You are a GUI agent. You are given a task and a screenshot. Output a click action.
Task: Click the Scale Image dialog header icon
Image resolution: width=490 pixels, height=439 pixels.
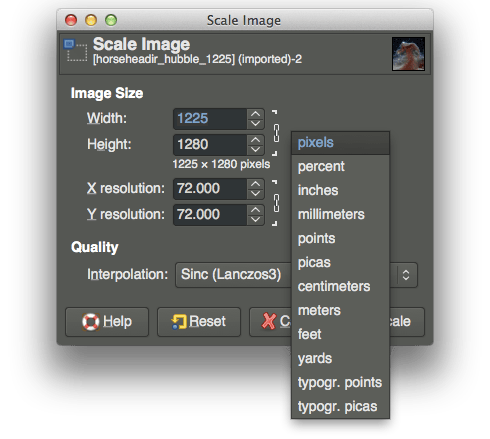click(x=75, y=50)
